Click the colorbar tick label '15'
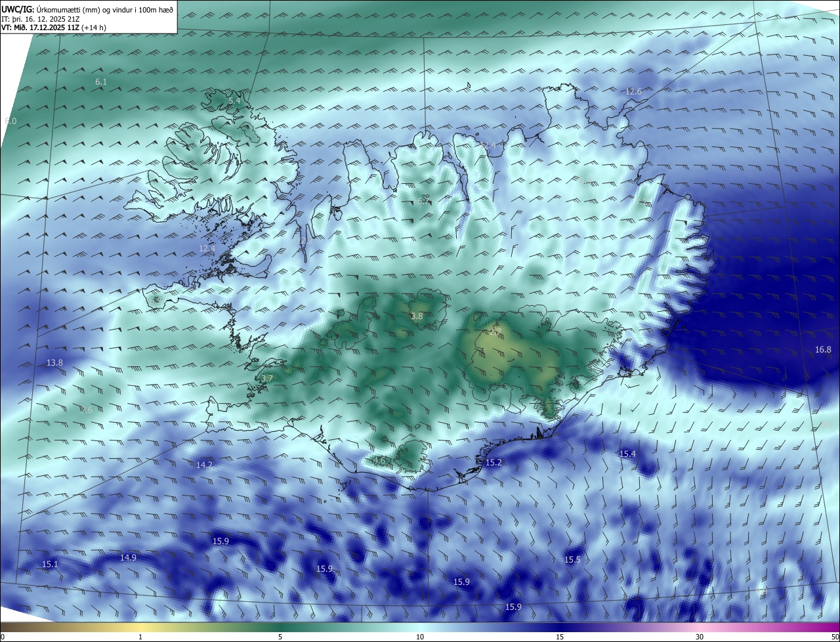The height and width of the screenshot is (642, 840). click(x=560, y=637)
